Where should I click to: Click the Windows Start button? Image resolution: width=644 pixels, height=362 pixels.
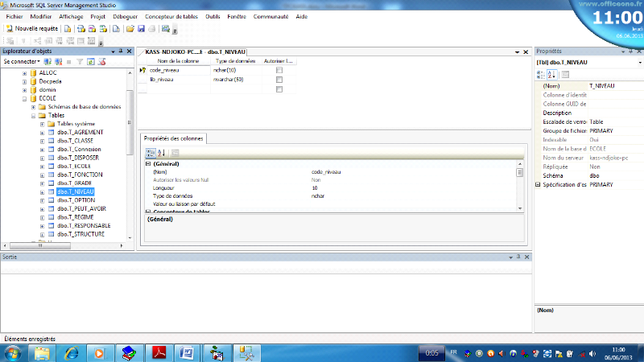[12, 353]
